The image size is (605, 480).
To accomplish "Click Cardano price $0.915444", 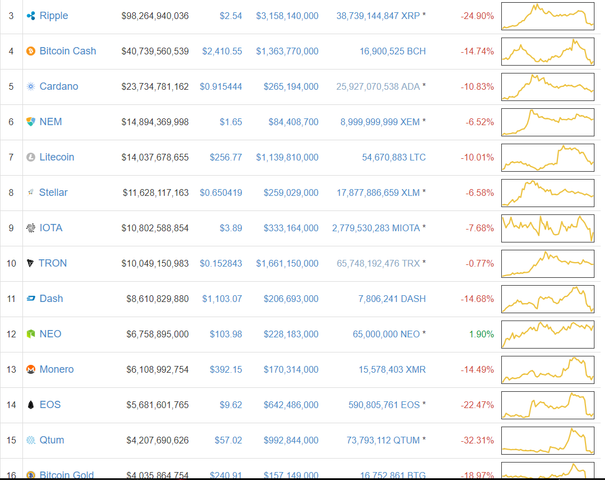I will click(221, 86).
